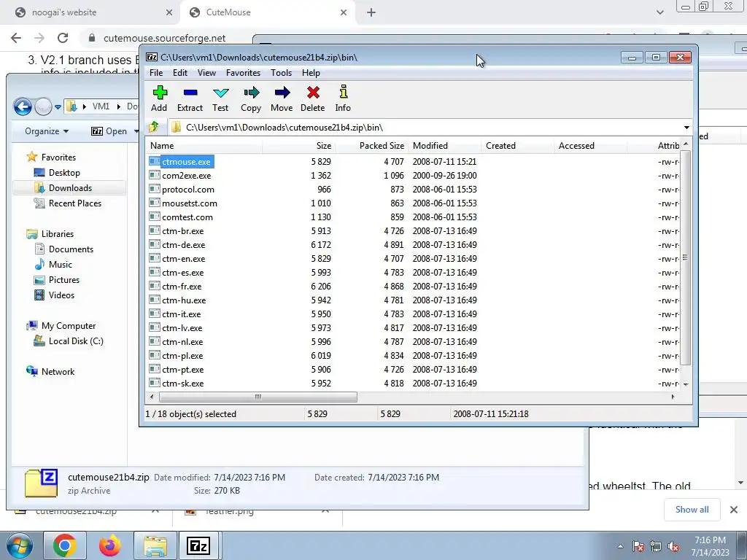Sort by the Name column header
The image size is (747, 560).
tap(204, 146)
